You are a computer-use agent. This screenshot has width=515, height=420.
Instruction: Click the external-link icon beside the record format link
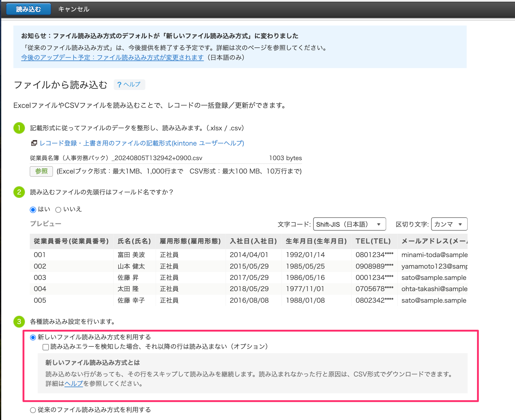[34, 143]
